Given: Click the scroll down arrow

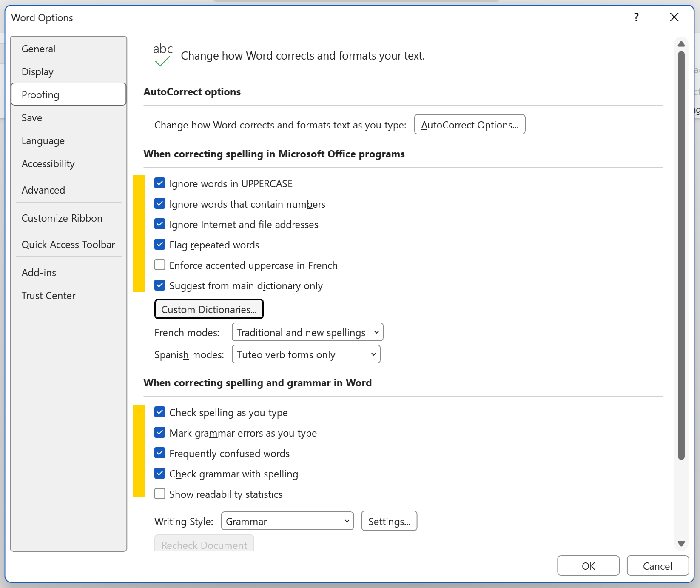Looking at the screenshot, I should [681, 544].
